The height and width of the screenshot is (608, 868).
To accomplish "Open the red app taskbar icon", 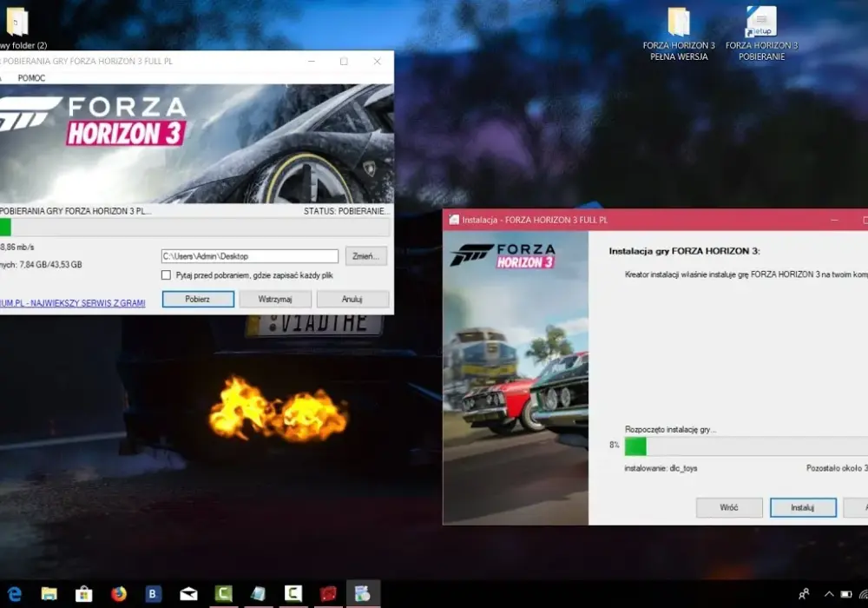I will 328,594.
